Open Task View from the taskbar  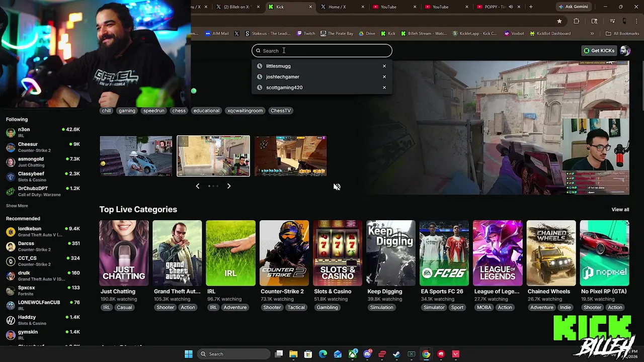[x=279, y=354]
